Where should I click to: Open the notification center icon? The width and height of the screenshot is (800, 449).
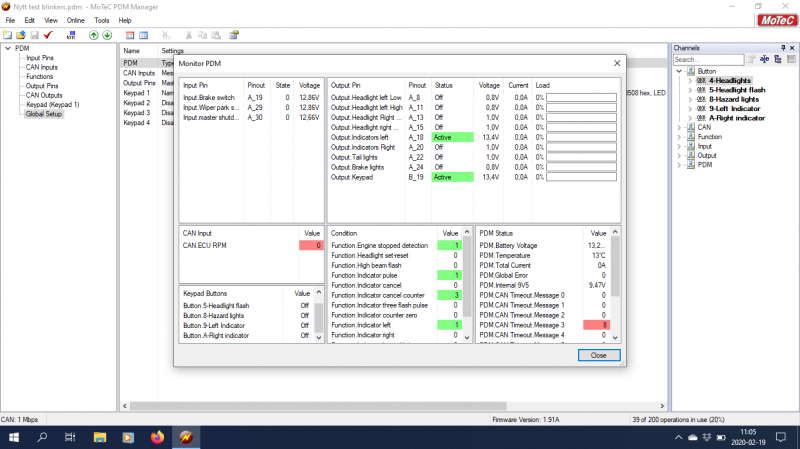tap(781, 437)
